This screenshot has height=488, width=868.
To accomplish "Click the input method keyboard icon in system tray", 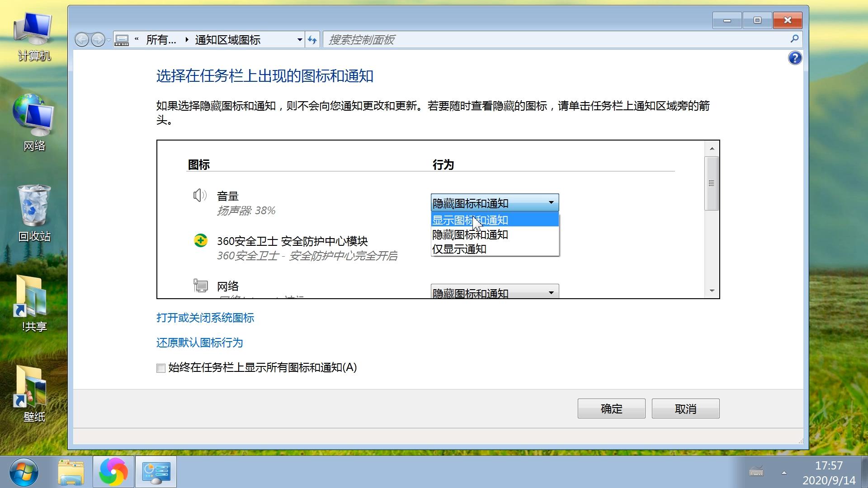I will click(x=755, y=472).
